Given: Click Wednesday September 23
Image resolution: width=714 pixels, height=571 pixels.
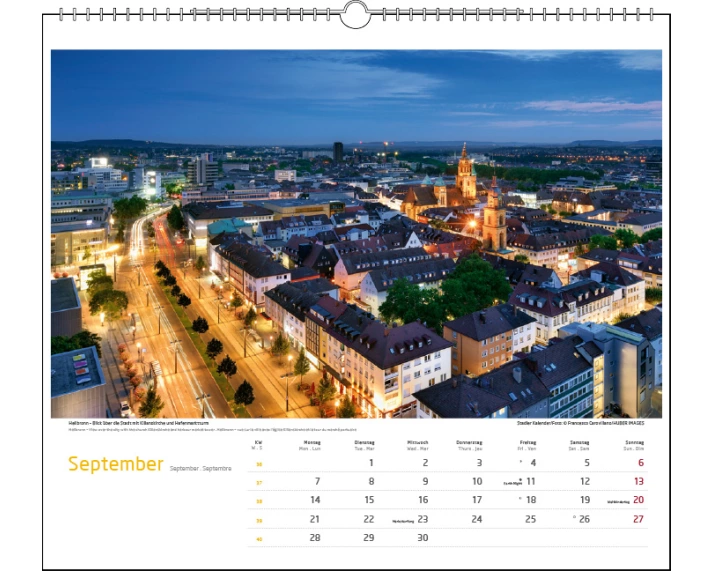Looking at the screenshot, I should point(423,519).
